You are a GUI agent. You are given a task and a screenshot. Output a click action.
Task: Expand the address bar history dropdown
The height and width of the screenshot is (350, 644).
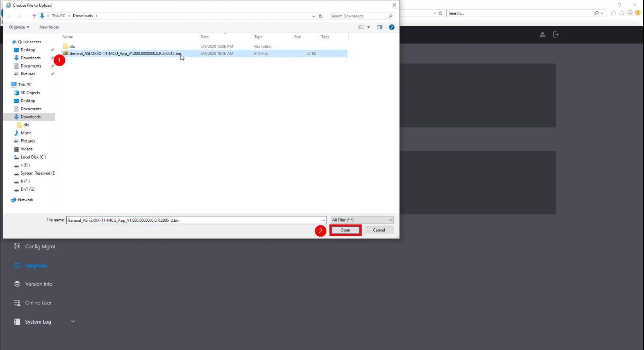313,16
